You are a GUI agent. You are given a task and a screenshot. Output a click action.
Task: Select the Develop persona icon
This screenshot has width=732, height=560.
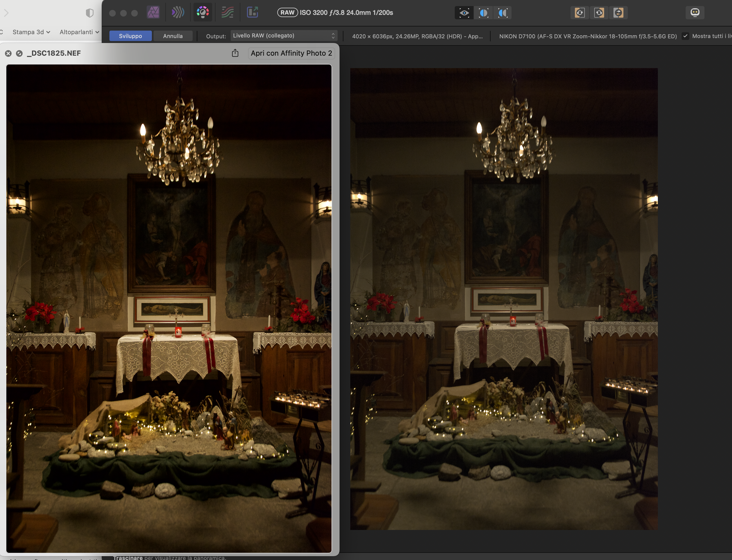[203, 13]
